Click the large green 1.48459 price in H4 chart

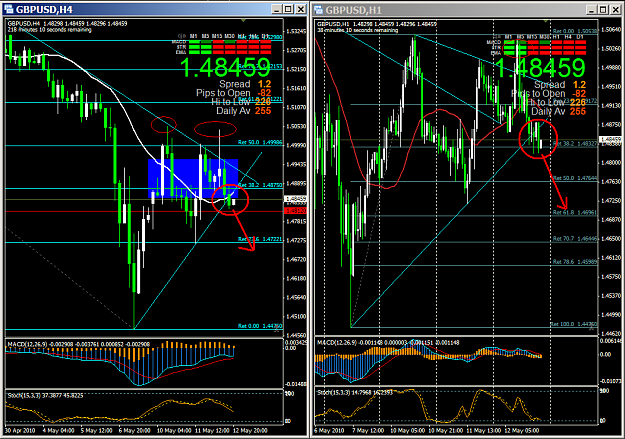[225, 67]
